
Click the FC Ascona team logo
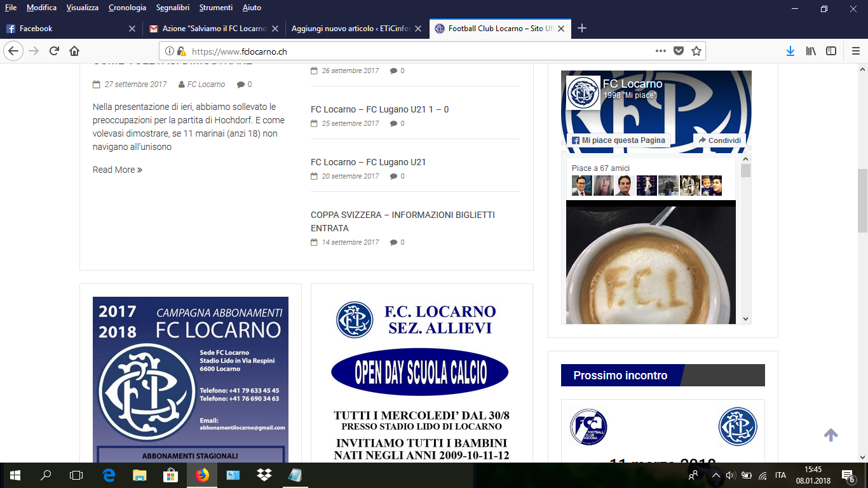588,426
